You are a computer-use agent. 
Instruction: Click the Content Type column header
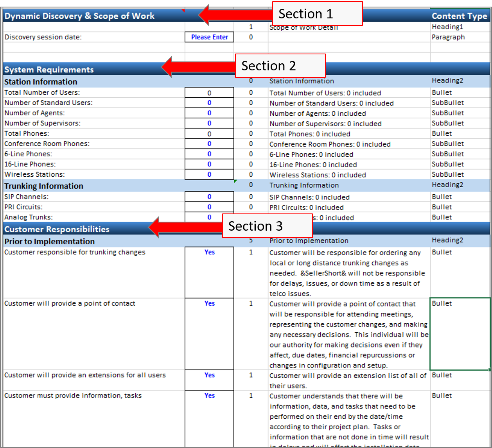click(x=459, y=16)
